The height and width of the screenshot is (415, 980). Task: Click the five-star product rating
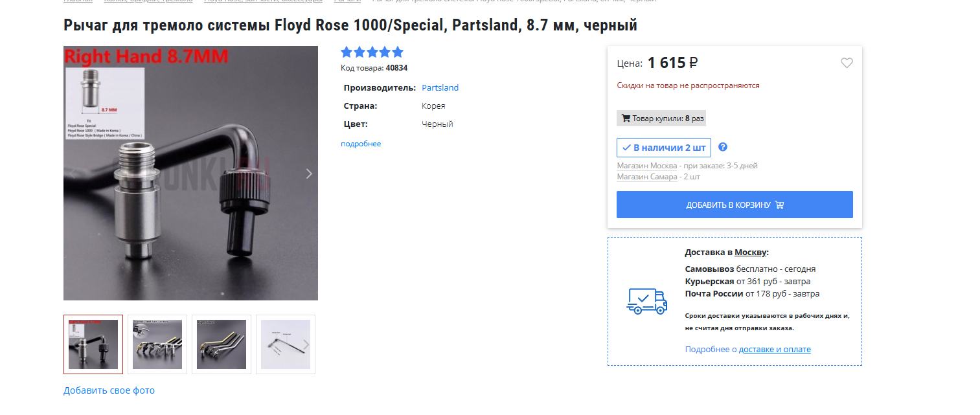(372, 52)
